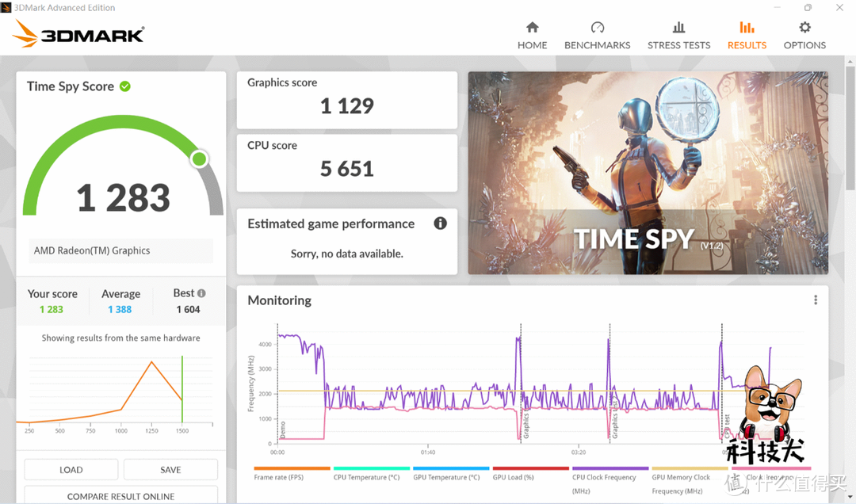Toggle CPU Clock Frequency legend series
Image resolution: width=856 pixels, height=504 pixels.
coord(604,477)
